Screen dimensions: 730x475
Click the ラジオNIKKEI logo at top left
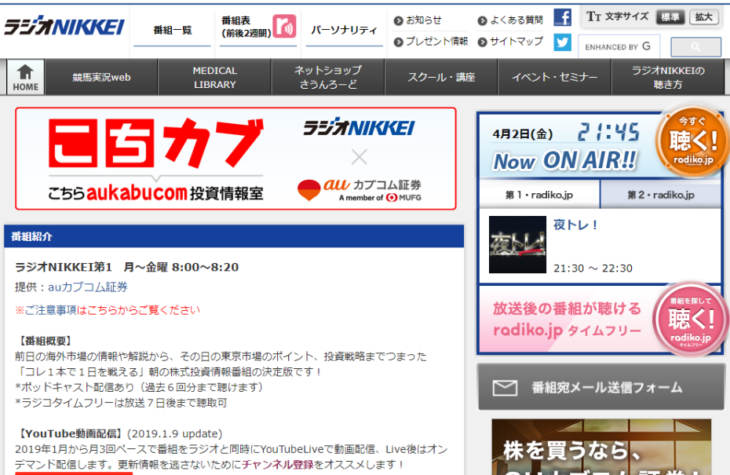pos(62,27)
